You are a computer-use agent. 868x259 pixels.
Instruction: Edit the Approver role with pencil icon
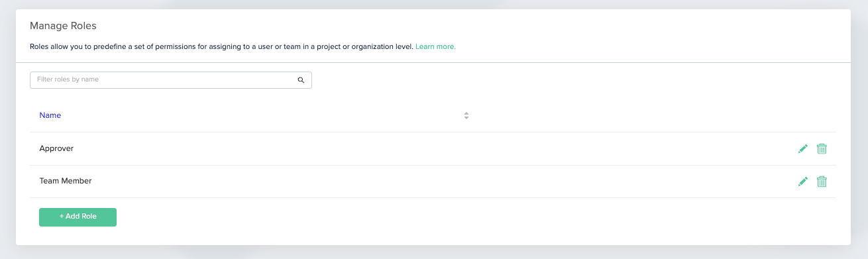point(803,148)
